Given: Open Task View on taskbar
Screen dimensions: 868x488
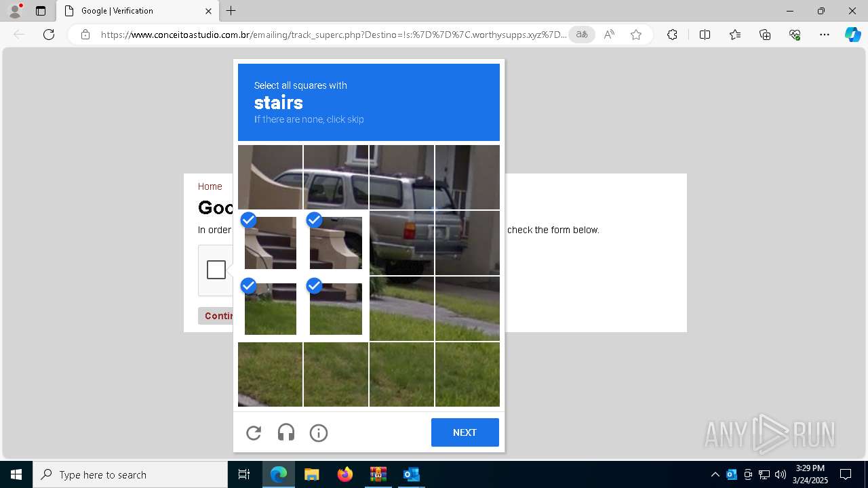Looking at the screenshot, I should pos(244,474).
